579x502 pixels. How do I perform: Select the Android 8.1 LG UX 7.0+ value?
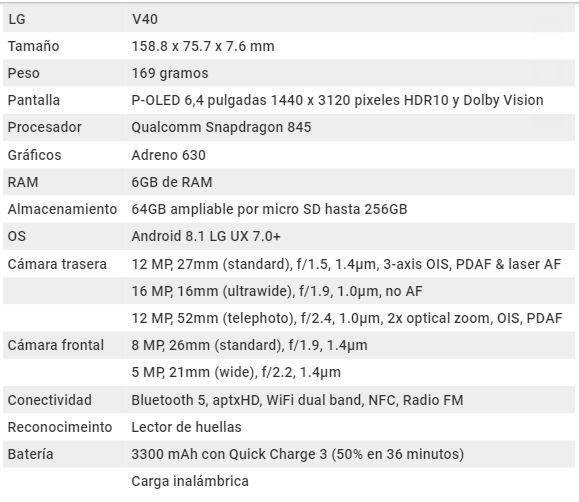click(x=206, y=236)
